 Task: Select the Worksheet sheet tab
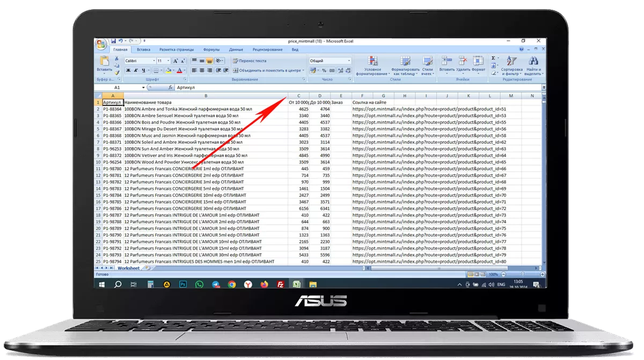point(128,268)
